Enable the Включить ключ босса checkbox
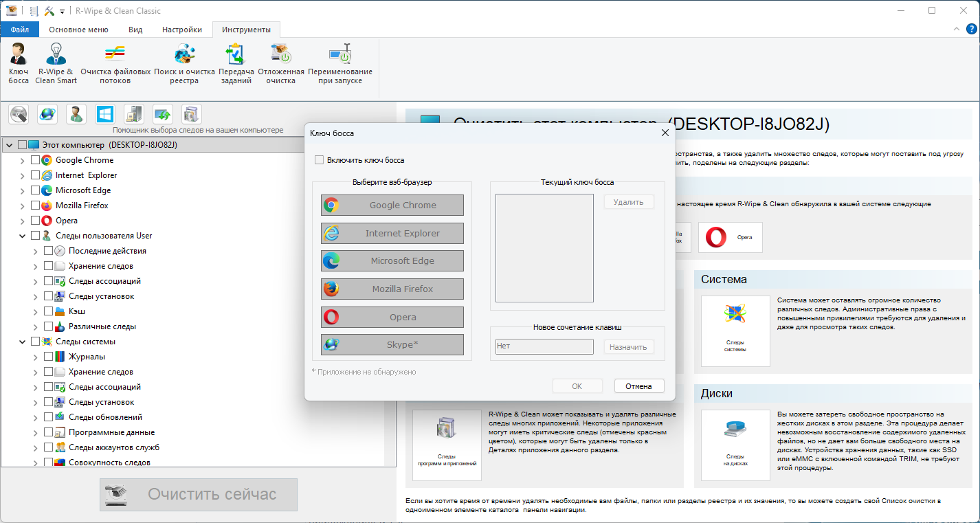Image resolution: width=980 pixels, height=523 pixels. coord(319,160)
